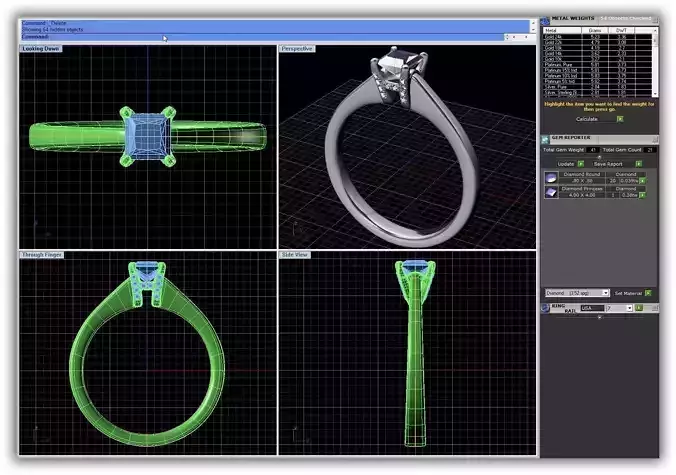Viewport: 676px width, 475px height.
Task: Collapse the Metal Weights panel corner button
Action: tap(655, 20)
